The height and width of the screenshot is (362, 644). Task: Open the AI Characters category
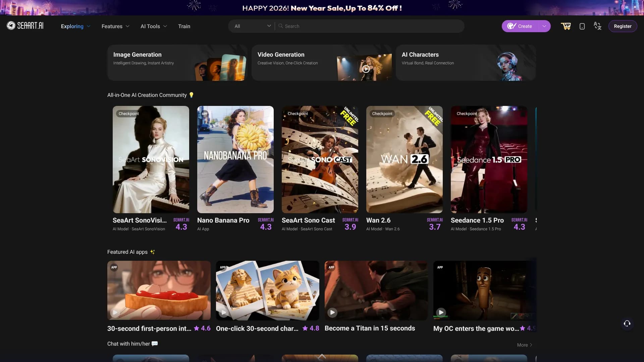tap(466, 63)
